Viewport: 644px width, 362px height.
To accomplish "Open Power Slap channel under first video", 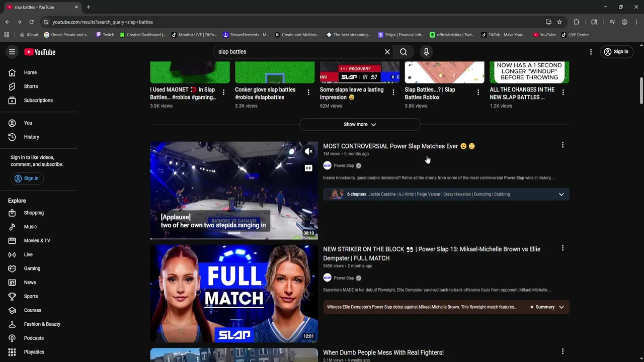I will (x=344, y=165).
